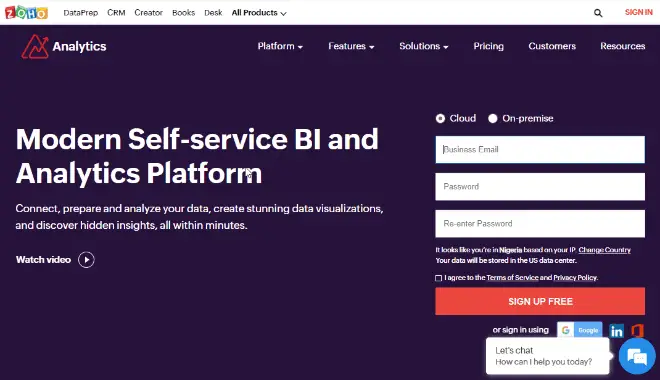The image size is (660, 380).
Task: Expand the Features menu
Action: point(351,46)
